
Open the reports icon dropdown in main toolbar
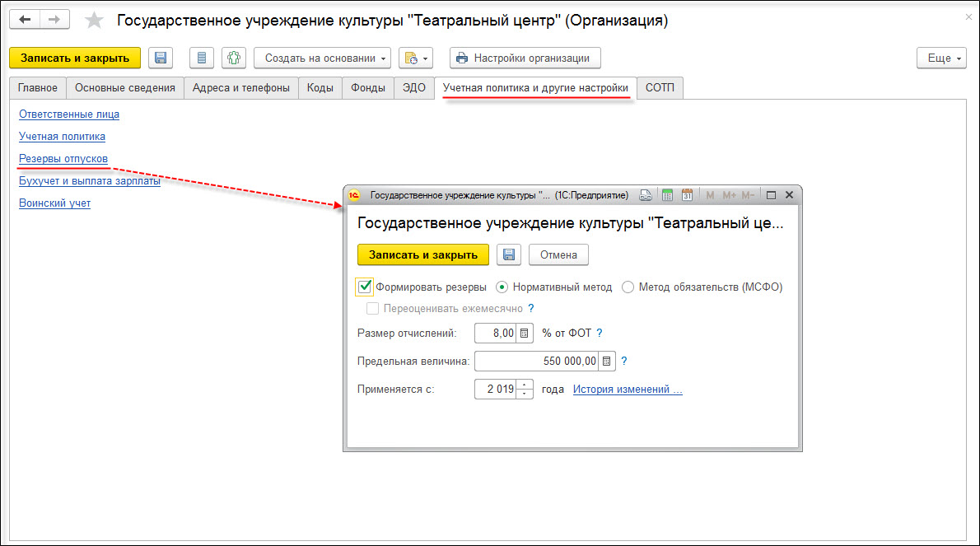[x=416, y=58]
